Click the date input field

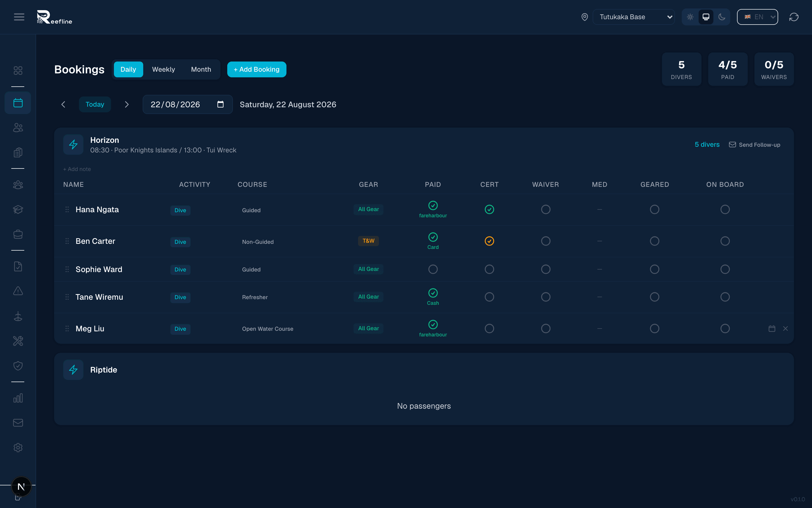click(x=187, y=104)
